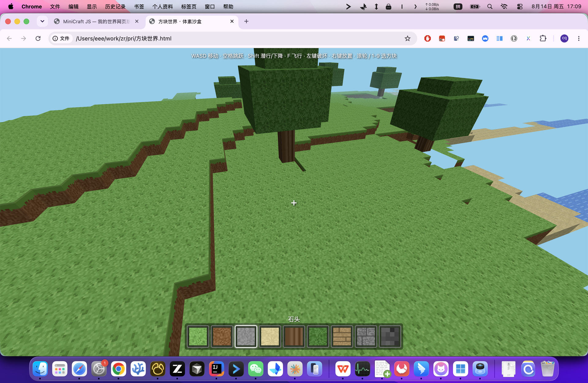588x383 pixels.
Task: Open IntelliJ IDEA from the Dock
Action: pyautogui.click(x=217, y=369)
